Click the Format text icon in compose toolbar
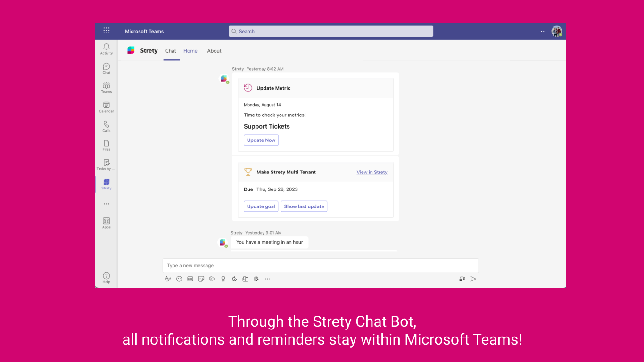 coord(168,279)
